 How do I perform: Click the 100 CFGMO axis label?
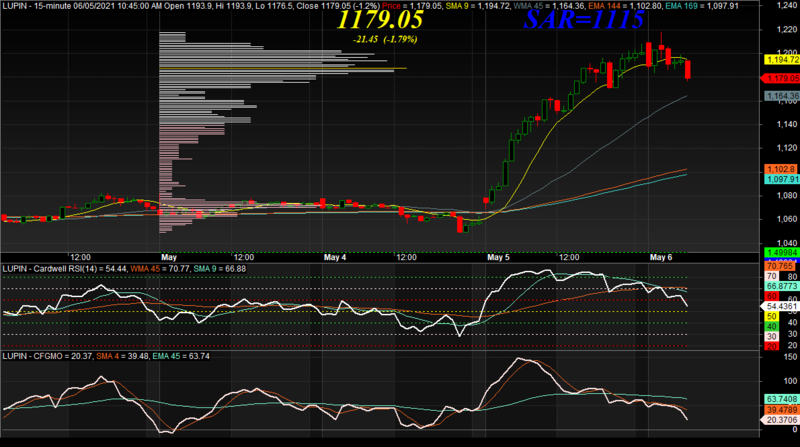790,381
